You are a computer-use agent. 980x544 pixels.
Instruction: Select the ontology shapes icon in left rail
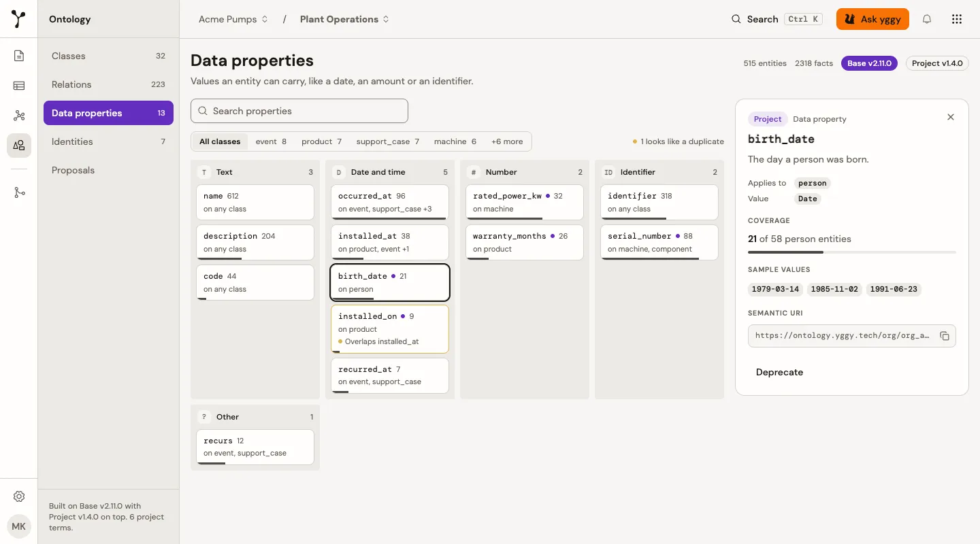[19, 146]
